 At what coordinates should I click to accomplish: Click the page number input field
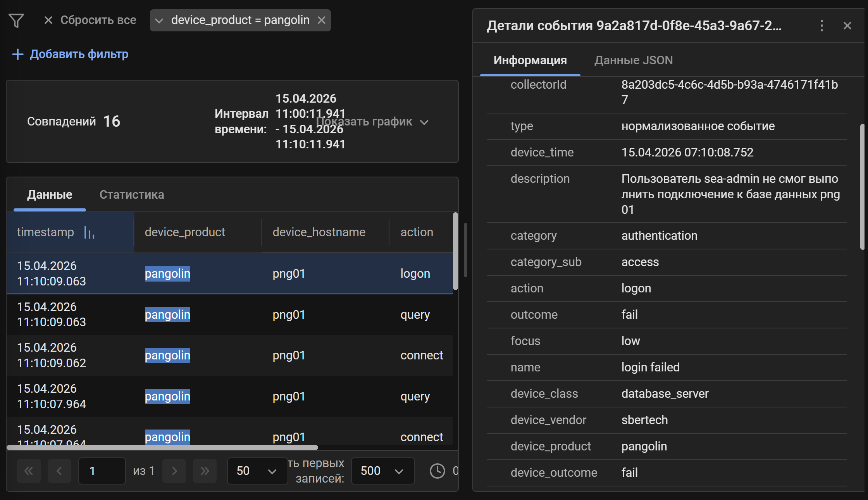click(x=102, y=471)
